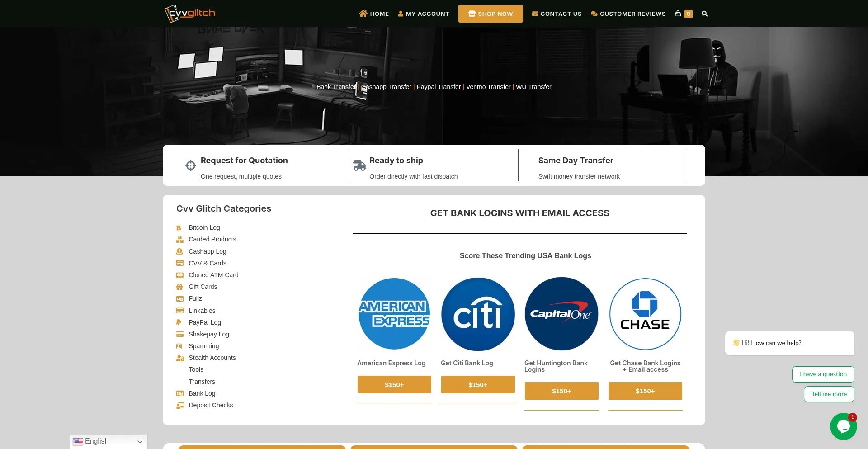The height and width of the screenshot is (449, 868).
Task: Click the "I have a question" chat button
Action: click(823, 374)
